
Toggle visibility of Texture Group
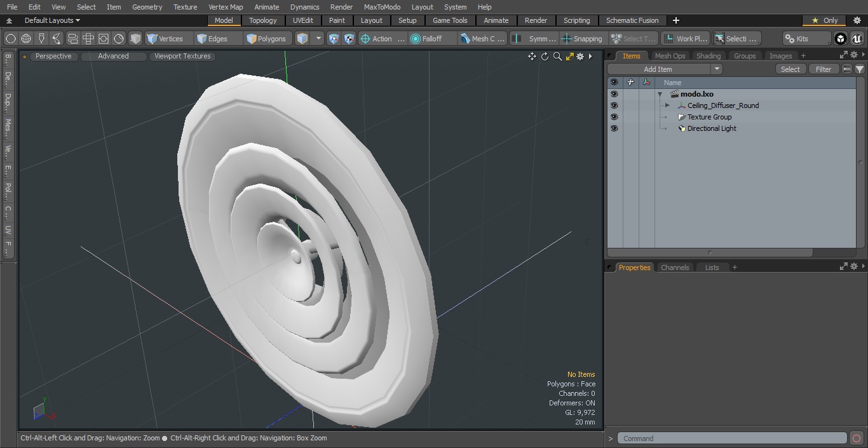(614, 117)
